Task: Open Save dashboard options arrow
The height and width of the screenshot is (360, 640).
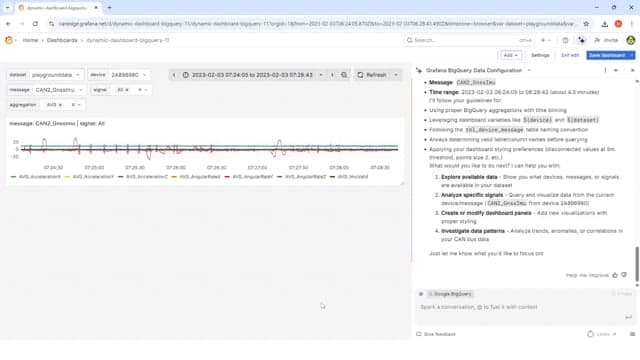Action: (x=632, y=55)
